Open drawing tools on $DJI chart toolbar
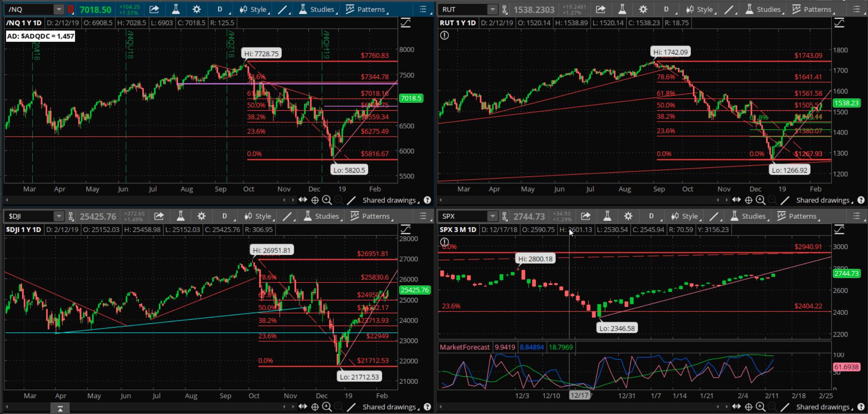The width and height of the screenshot is (868, 414). point(287,216)
